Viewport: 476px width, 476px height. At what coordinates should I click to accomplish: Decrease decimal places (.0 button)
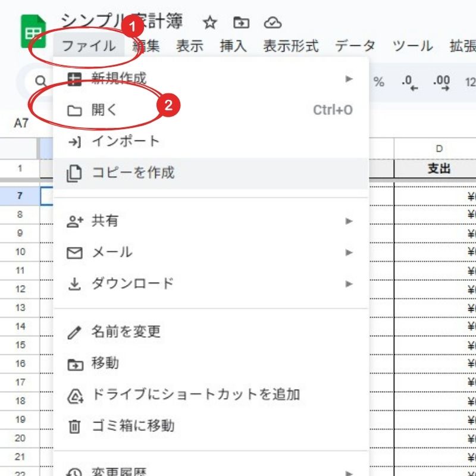409,83
